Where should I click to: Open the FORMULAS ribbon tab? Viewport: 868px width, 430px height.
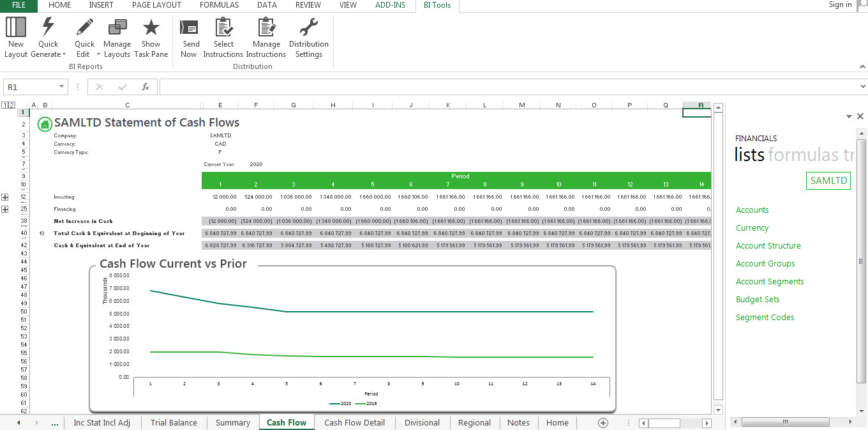[219, 5]
